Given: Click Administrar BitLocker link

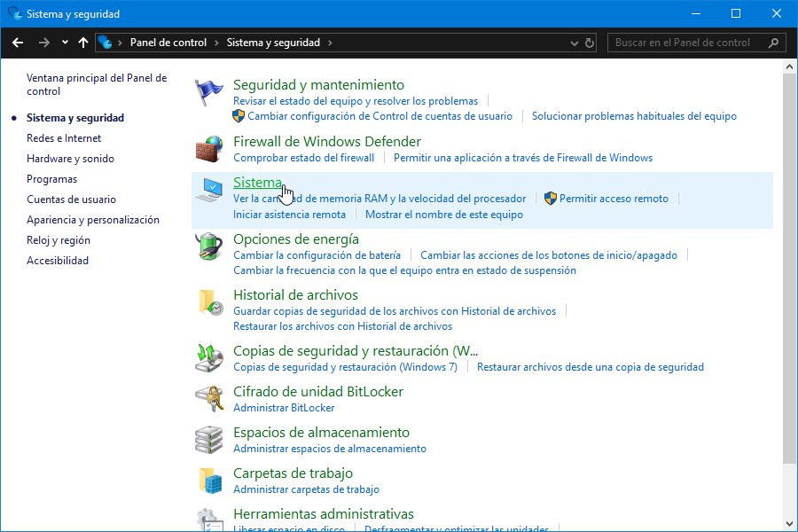Looking at the screenshot, I should coord(284,408).
